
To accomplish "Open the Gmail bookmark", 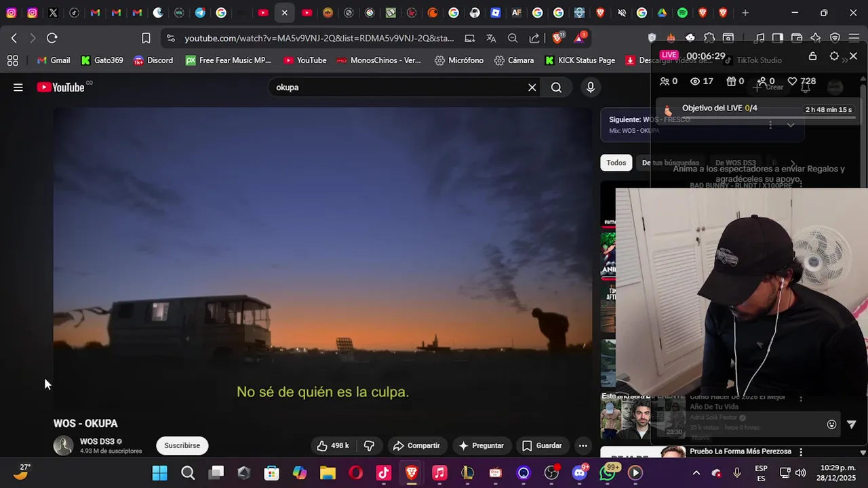I will coord(54,60).
